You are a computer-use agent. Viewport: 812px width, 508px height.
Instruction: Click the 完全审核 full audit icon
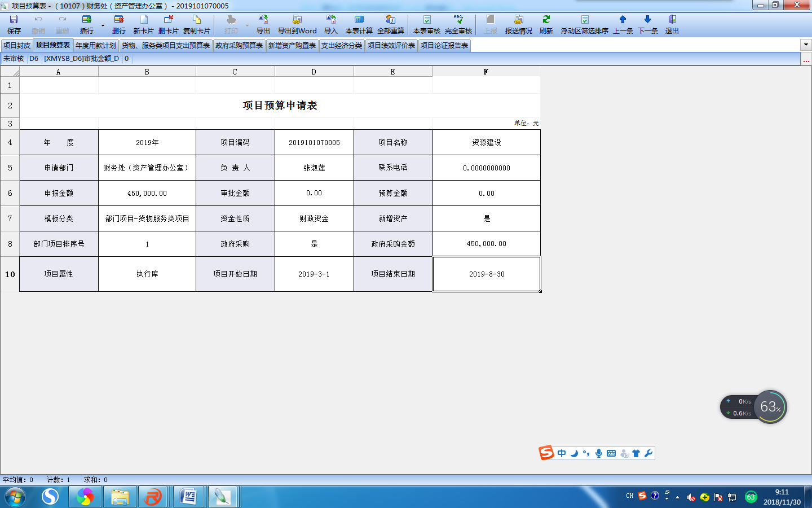(x=458, y=24)
